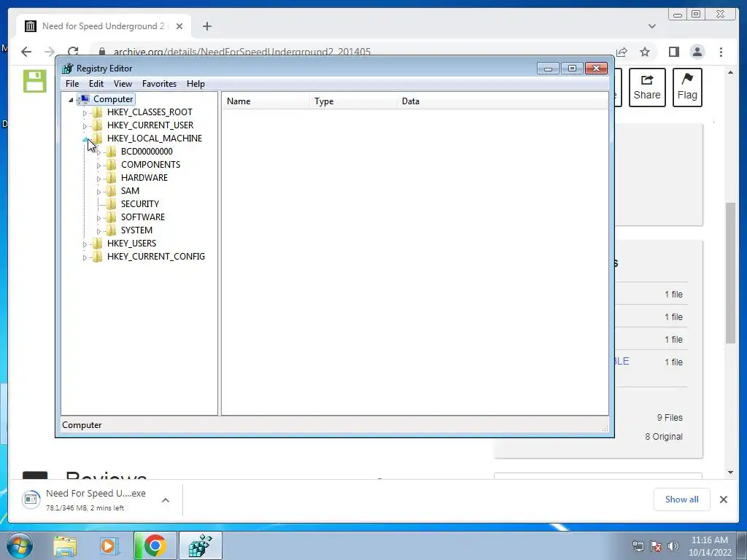Click the COMPONENTS folder icon
Screen dimensions: 747x560
coord(112,165)
